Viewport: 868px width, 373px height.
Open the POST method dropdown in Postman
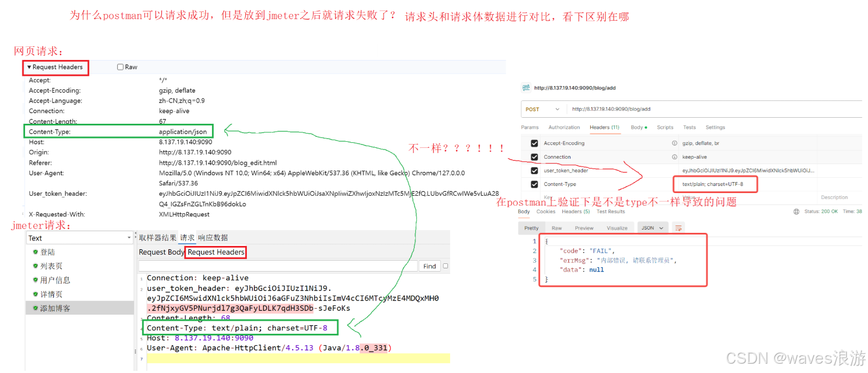coord(542,109)
